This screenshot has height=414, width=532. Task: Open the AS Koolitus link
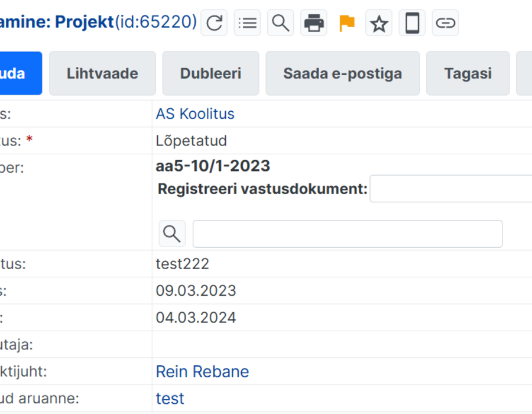point(195,114)
